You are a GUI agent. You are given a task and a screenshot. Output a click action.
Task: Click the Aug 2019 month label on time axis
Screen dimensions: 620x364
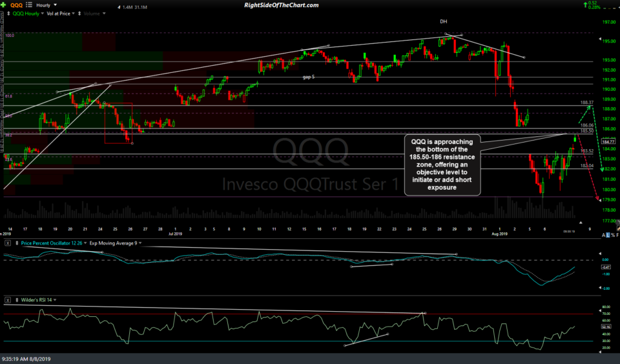pyautogui.click(x=499, y=234)
